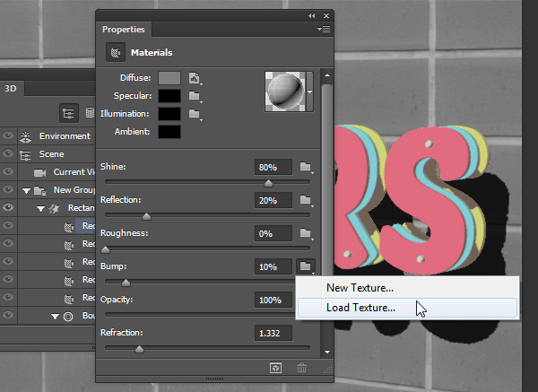The height and width of the screenshot is (392, 538).
Task: Click the Reflection texture folder icon
Action: [x=305, y=200]
